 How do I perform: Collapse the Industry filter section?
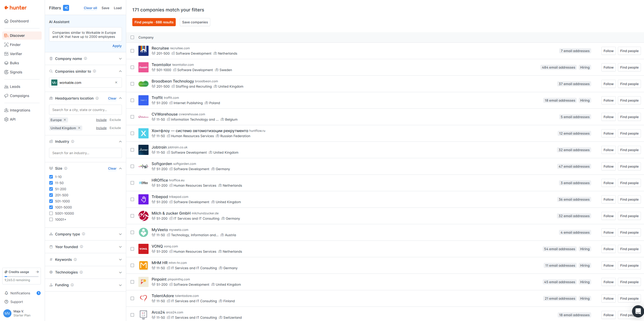(x=120, y=141)
